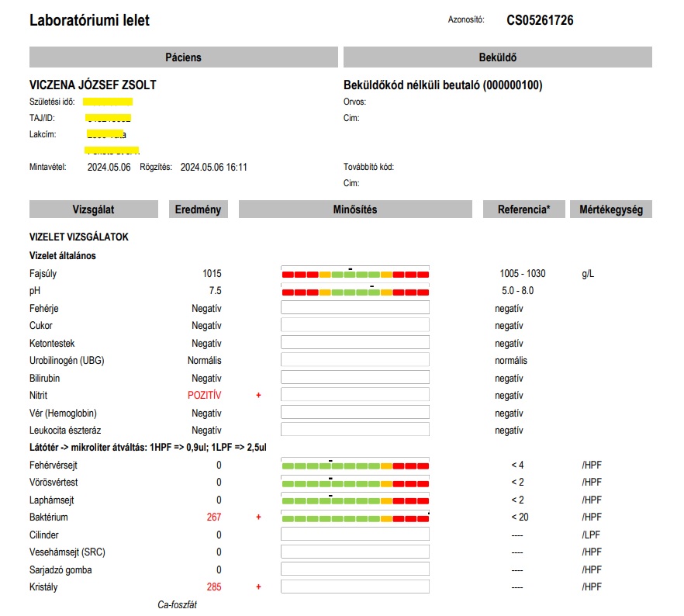Select the Beküldő section header
Image resolution: width=684 pixels, height=616 pixels.
[497, 57]
